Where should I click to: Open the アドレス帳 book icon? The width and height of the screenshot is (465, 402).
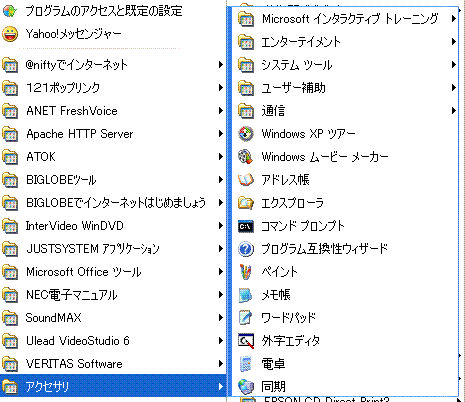pyautogui.click(x=246, y=180)
